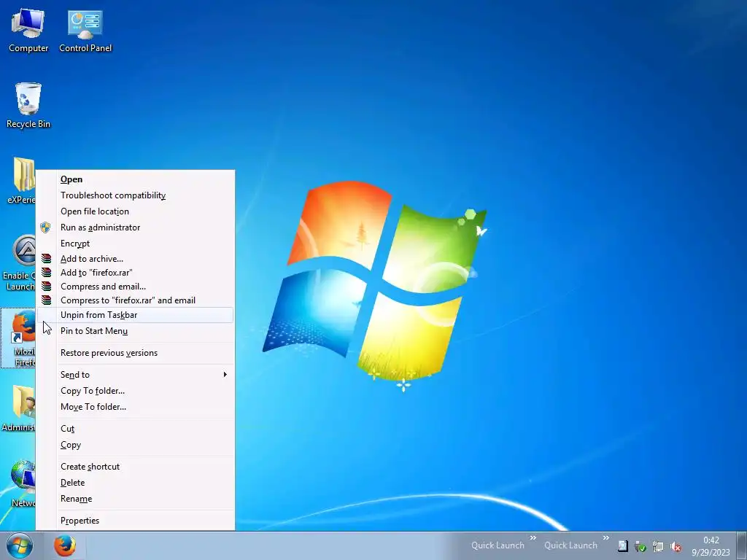Click the date 9/29/2023 in the tray
747x560 pixels.
pyautogui.click(x=711, y=553)
